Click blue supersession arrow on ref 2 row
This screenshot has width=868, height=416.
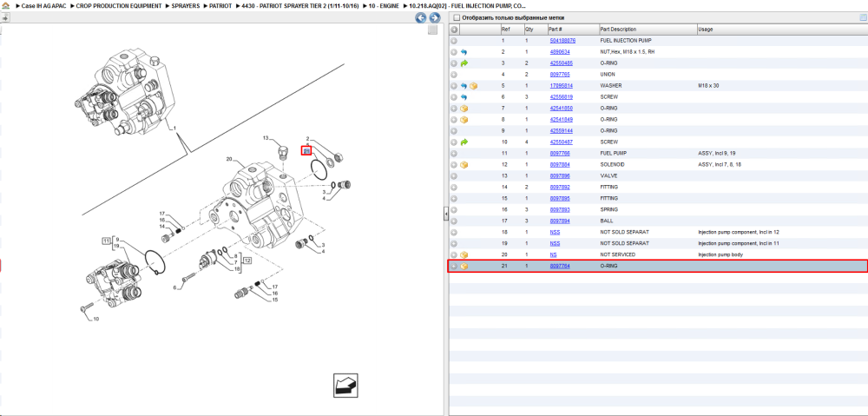click(x=464, y=52)
